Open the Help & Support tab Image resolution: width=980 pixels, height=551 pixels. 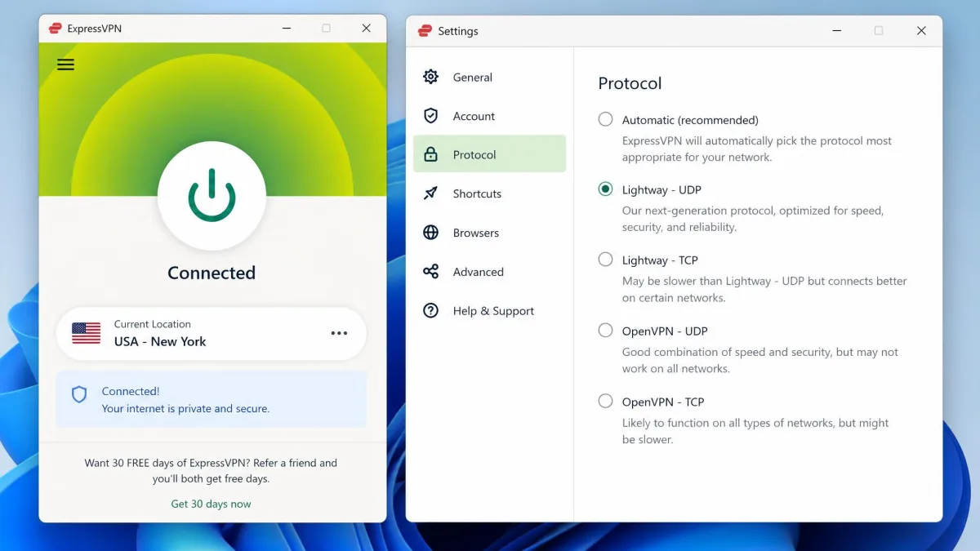[489, 310]
